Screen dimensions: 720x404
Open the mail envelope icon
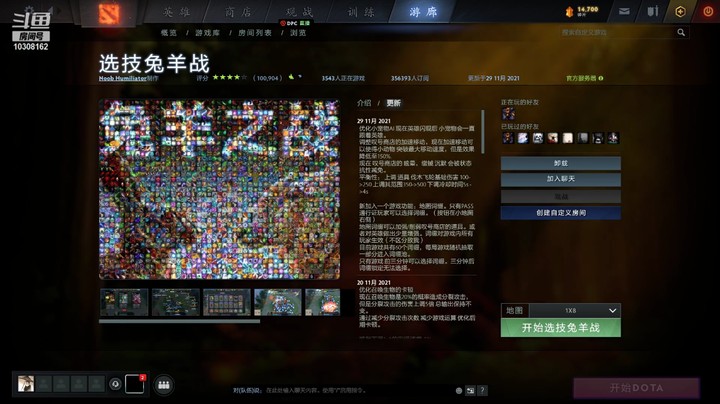624,11
